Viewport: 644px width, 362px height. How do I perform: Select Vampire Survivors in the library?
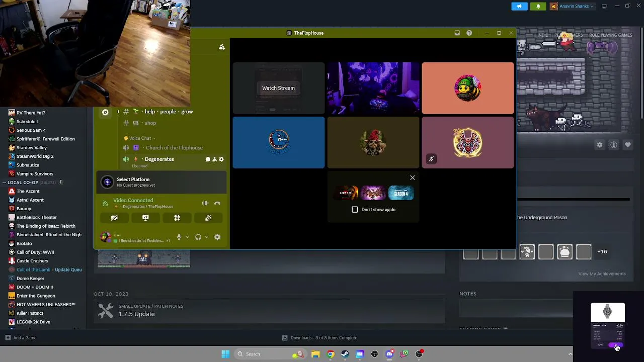coord(35,174)
